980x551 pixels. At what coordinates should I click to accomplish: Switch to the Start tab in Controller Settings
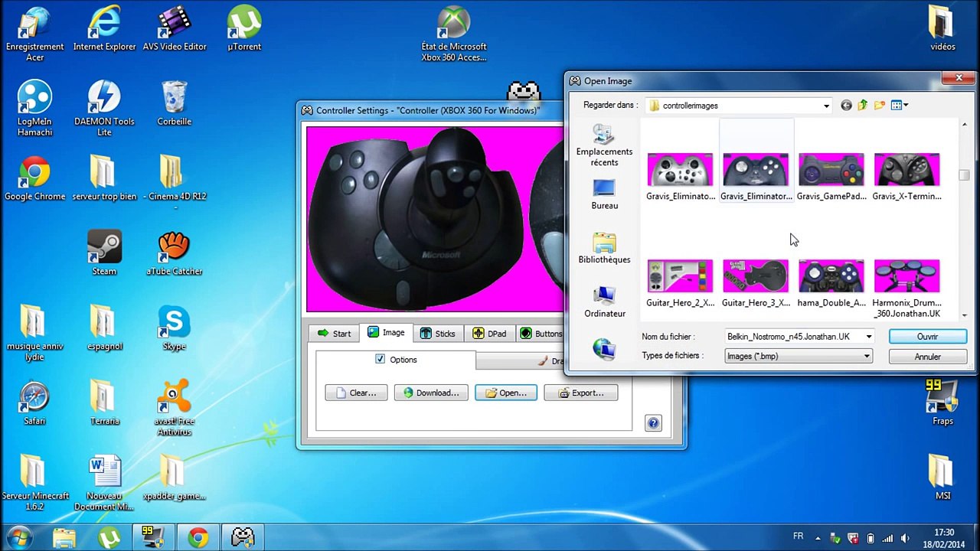point(334,334)
